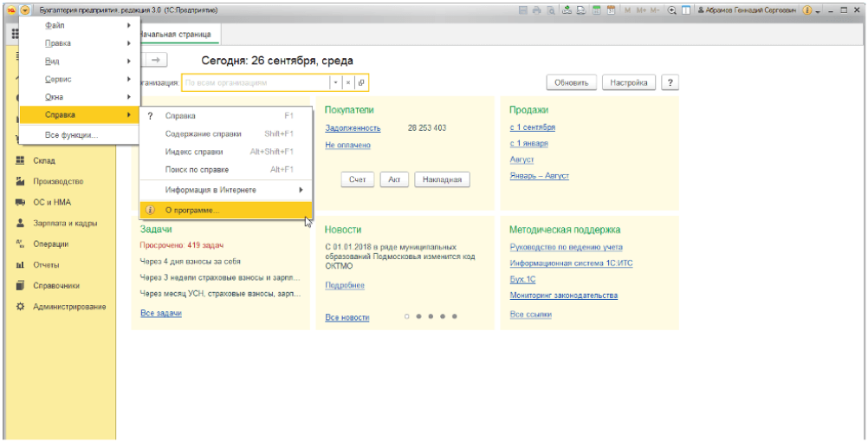Open the Зарплата и кадры section
This screenshot has width=868, height=442.
(65, 223)
